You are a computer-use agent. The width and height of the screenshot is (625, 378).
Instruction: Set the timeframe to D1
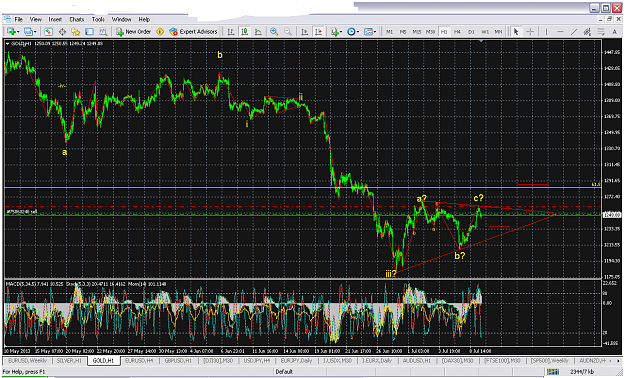click(471, 32)
